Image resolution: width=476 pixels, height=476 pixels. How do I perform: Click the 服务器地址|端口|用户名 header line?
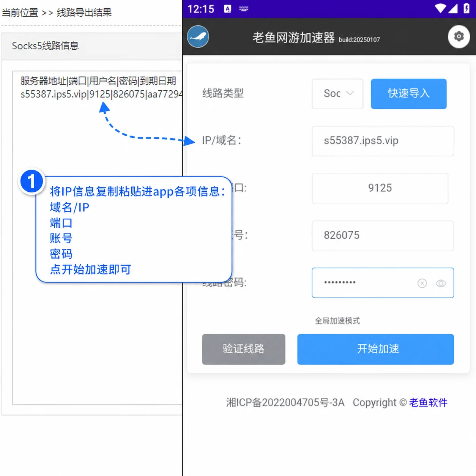pyautogui.click(x=98, y=81)
